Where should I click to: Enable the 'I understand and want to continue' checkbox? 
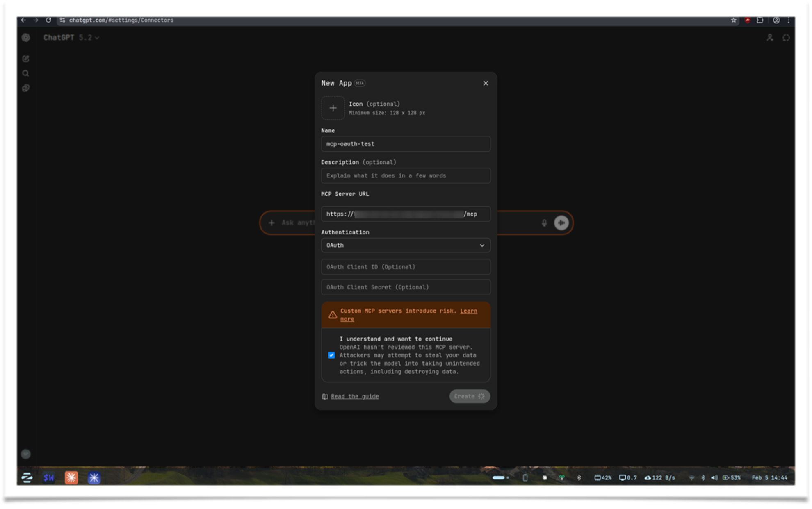pyautogui.click(x=331, y=355)
